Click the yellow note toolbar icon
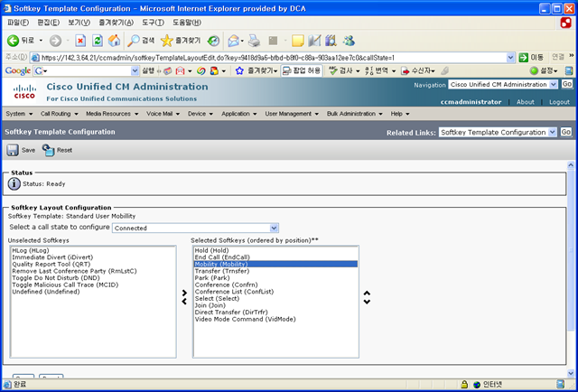The width and height of the screenshot is (578, 392). click(297, 41)
